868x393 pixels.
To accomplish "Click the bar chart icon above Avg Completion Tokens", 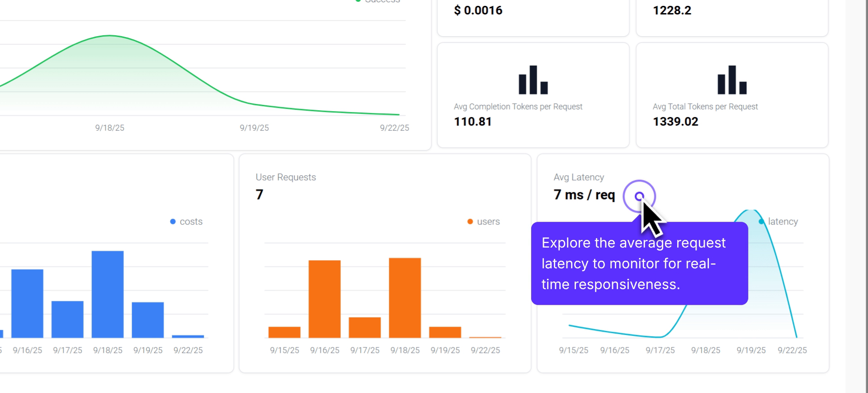I will pyautogui.click(x=533, y=80).
